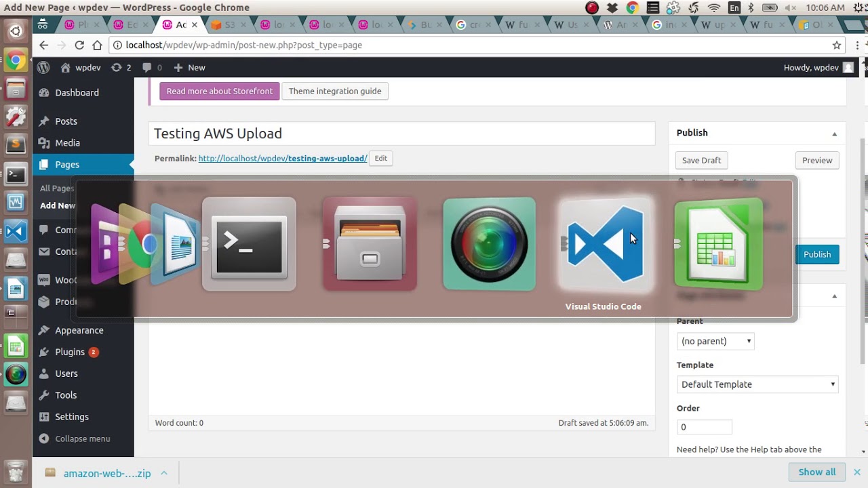Open the + New menu in the admin bar

189,67
